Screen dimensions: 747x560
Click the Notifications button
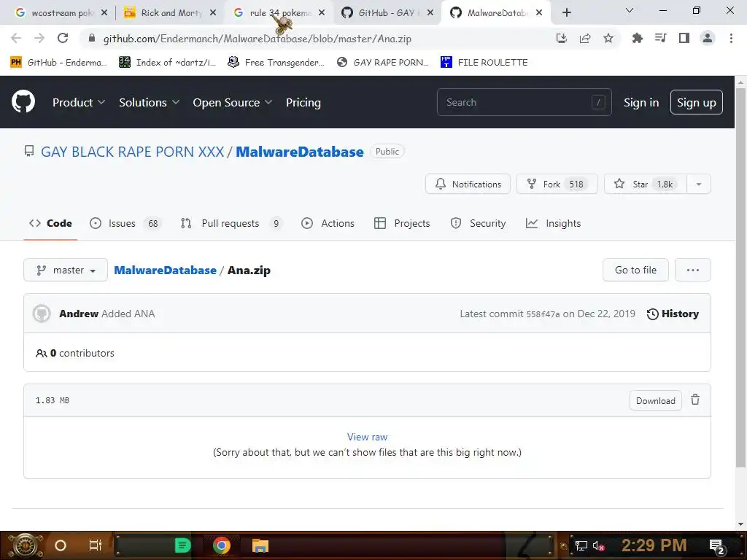coord(468,184)
